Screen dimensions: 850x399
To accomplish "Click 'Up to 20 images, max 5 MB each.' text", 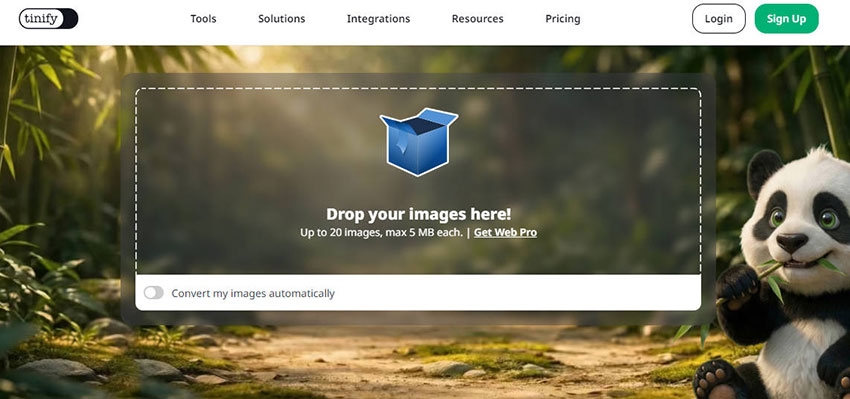I will 382,233.
